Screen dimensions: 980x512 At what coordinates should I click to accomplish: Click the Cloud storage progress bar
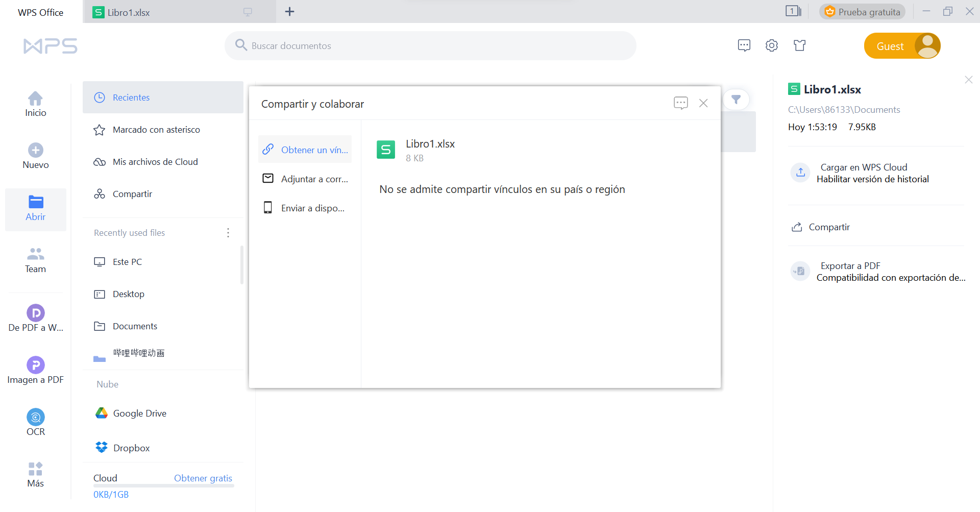tap(163, 485)
